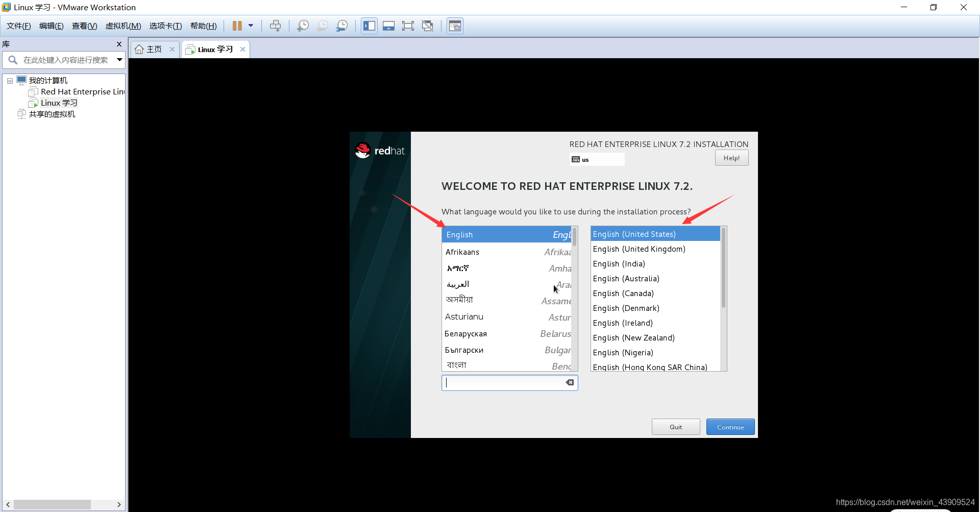This screenshot has width=980, height=512.
Task: Open the 文件(F) menu
Action: pos(19,26)
